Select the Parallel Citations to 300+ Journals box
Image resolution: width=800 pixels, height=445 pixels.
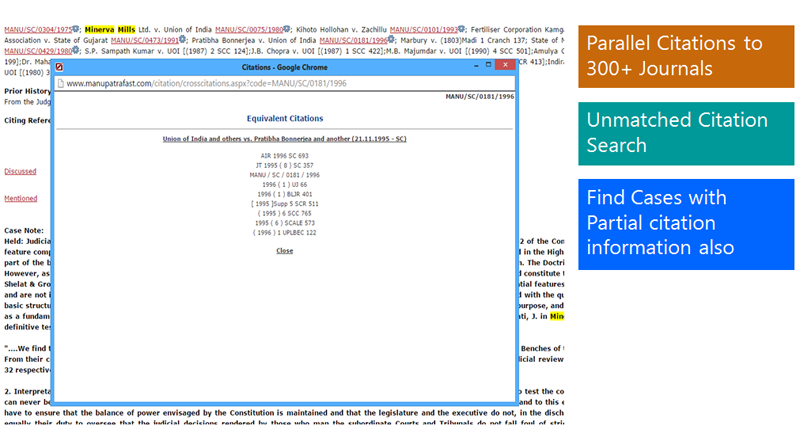click(685, 56)
